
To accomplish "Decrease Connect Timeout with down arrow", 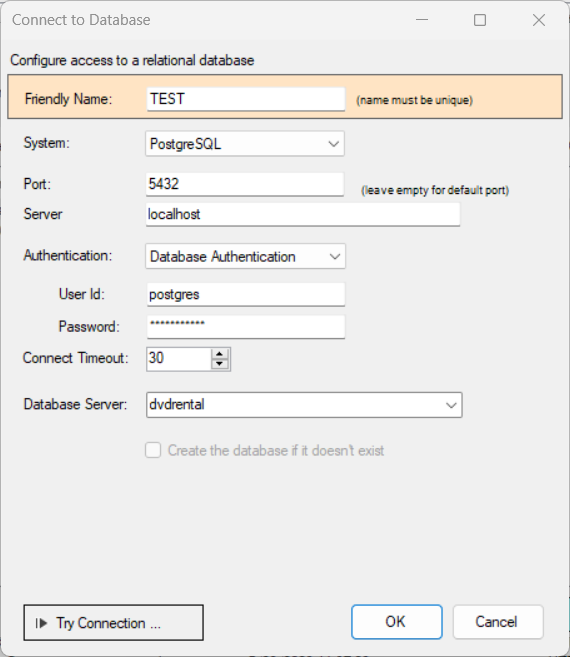I will (x=220, y=364).
